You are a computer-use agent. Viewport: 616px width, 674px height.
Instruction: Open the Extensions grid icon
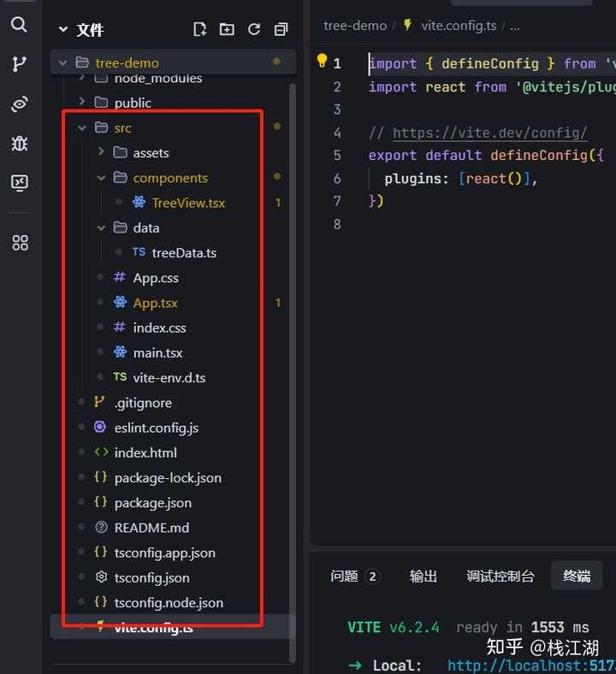coord(20,243)
